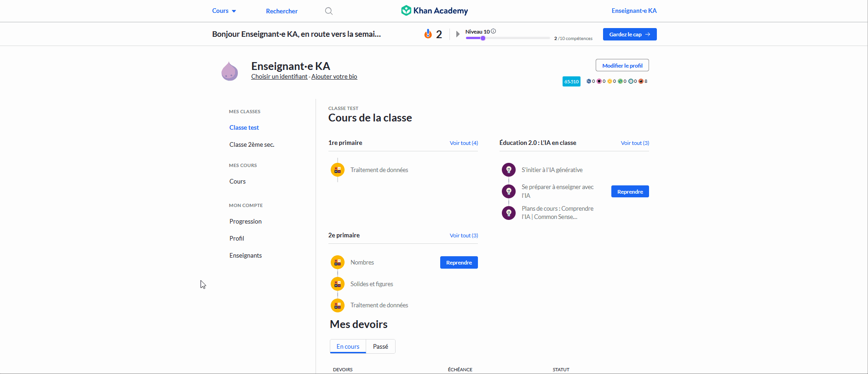This screenshot has width=868, height=374.
Task: Click the Niveau 10 info icon
Action: pos(493,31)
